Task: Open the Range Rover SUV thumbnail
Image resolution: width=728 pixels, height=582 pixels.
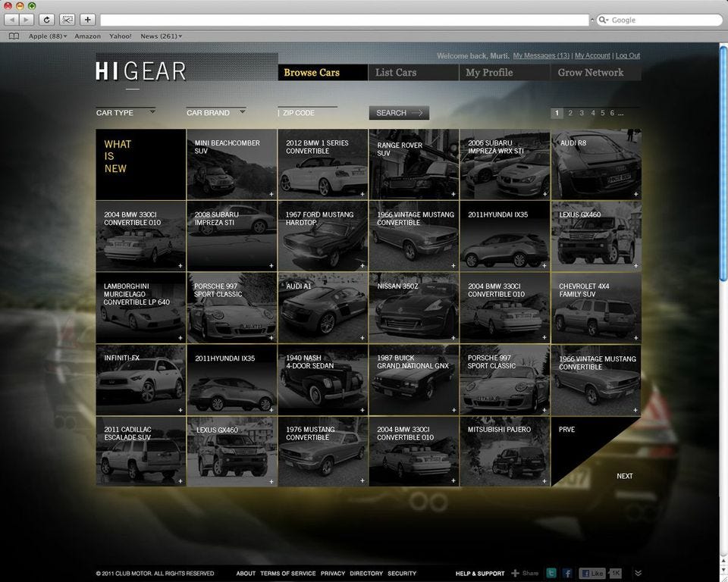Action: 413,164
